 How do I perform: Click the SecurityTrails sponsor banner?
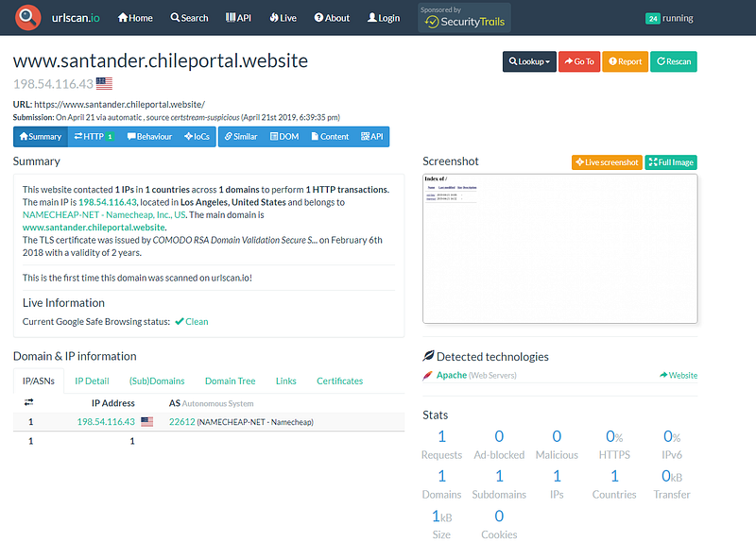pos(464,17)
